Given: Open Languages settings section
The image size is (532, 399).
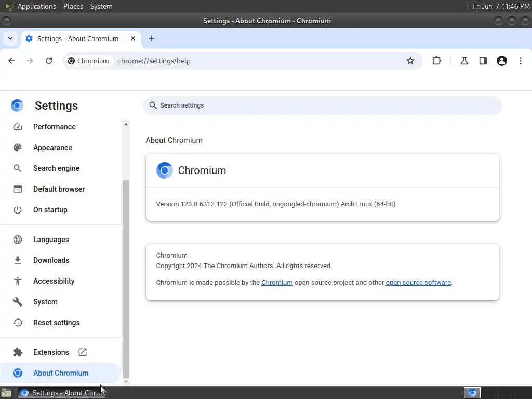Looking at the screenshot, I should click(51, 240).
